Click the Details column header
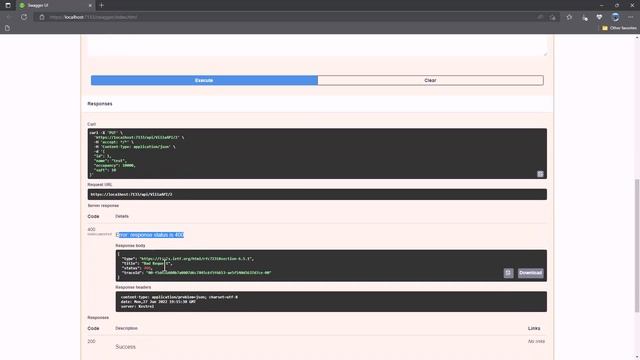The image size is (640, 360). 122,216
